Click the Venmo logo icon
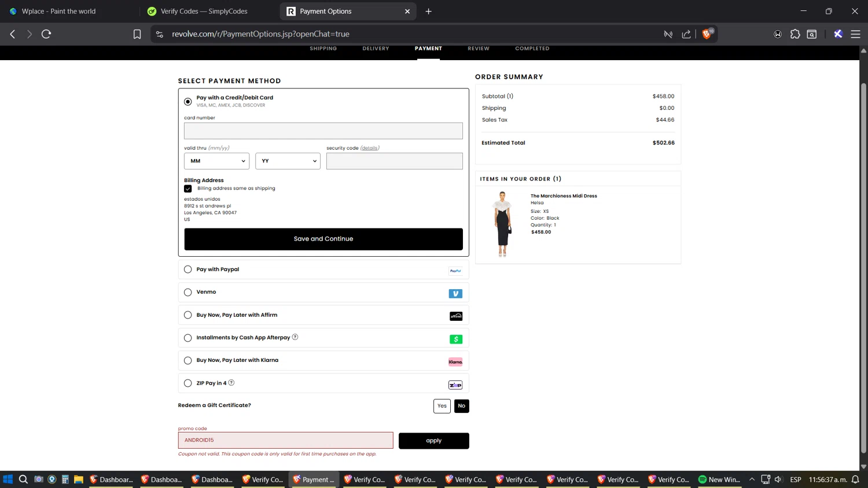This screenshot has width=868, height=488. tap(455, 294)
